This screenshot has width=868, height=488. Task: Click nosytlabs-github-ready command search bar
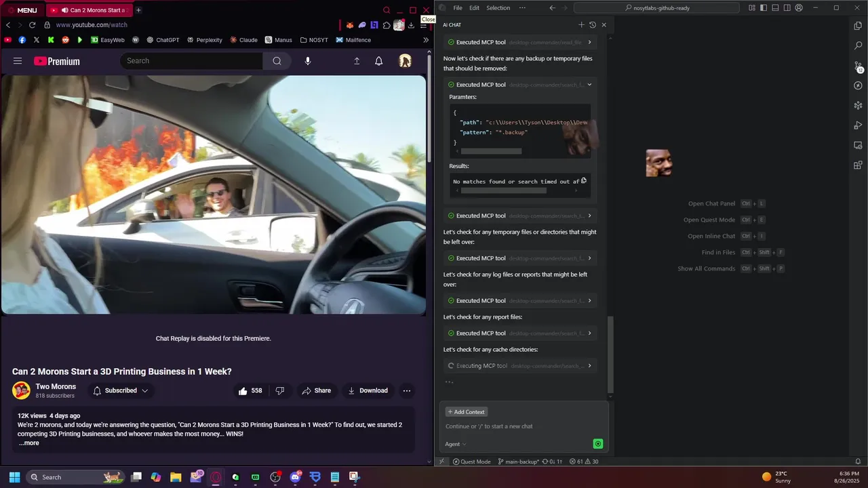tap(656, 8)
